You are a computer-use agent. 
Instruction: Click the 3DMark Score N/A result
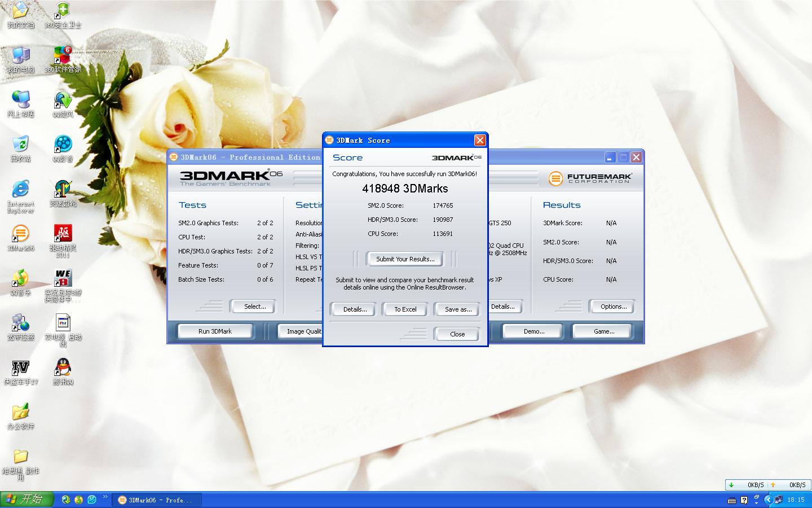click(611, 223)
